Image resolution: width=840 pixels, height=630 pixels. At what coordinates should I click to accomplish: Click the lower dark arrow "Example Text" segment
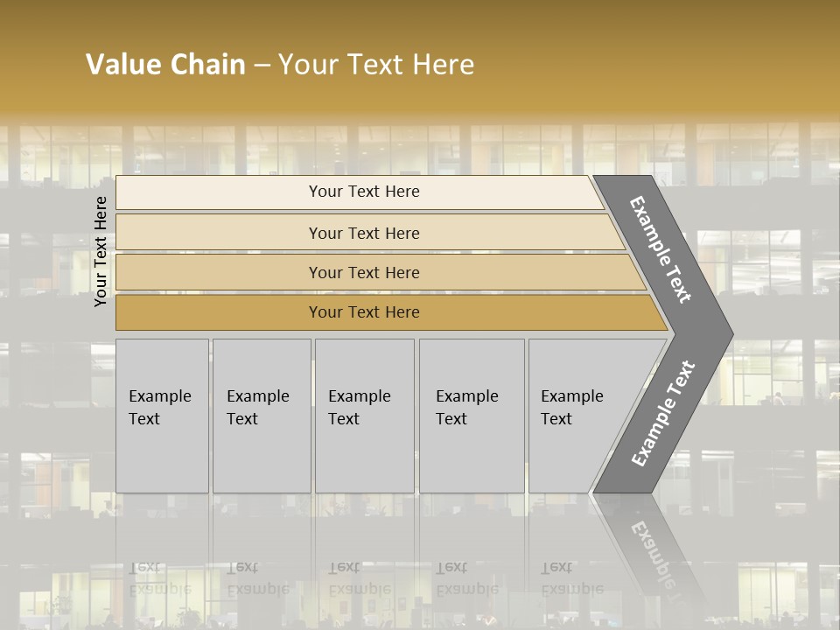pos(663,413)
